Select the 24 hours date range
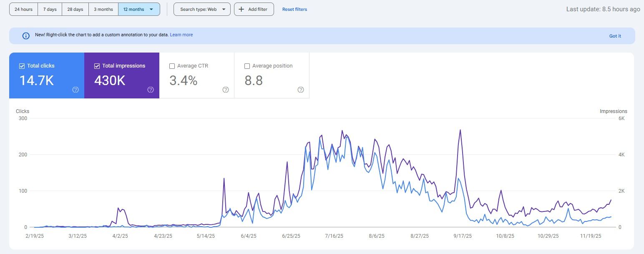Screen dimensions: 644x254 point(23,9)
